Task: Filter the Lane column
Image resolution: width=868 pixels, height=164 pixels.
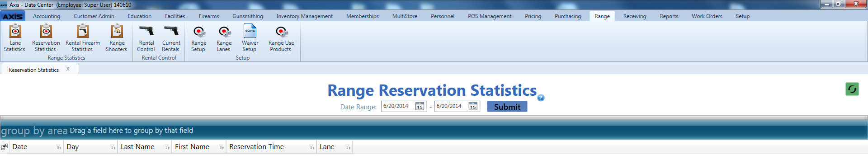Action: tap(348, 147)
